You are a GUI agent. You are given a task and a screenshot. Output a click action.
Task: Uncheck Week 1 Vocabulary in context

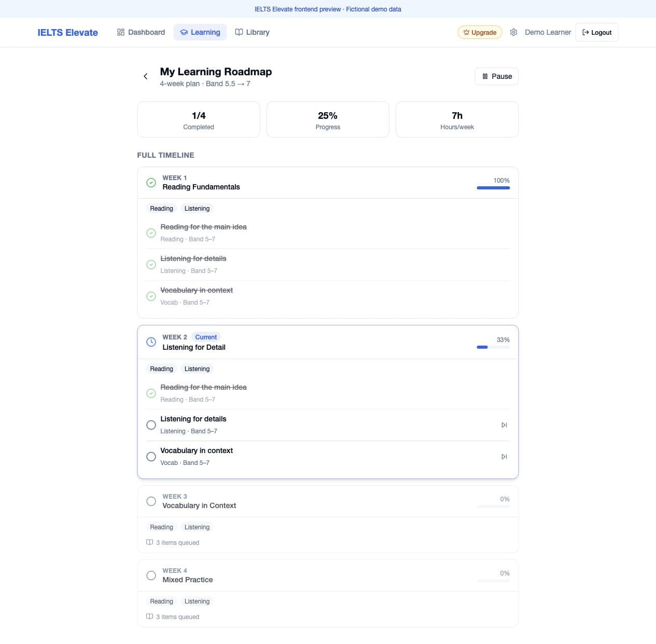click(151, 296)
